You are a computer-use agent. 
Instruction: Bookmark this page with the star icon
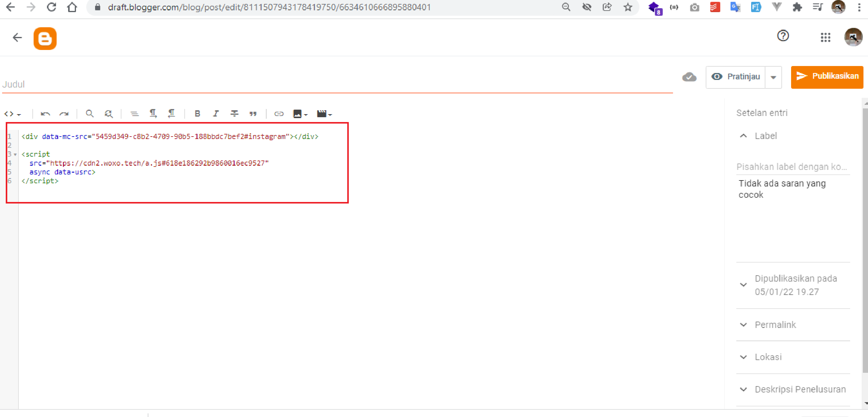tap(627, 7)
